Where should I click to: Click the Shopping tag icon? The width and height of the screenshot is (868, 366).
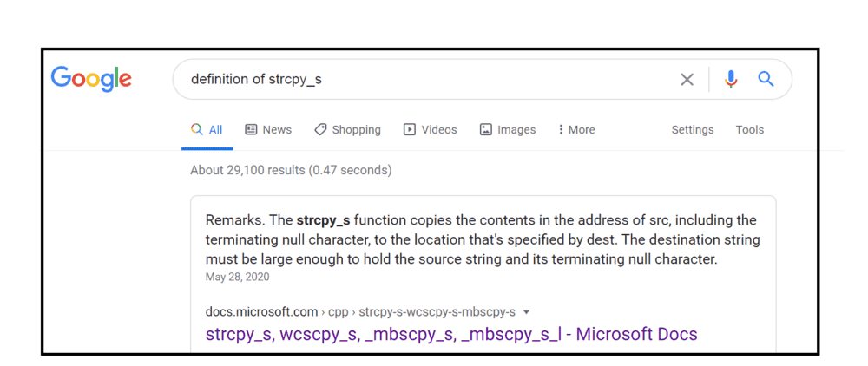click(320, 130)
